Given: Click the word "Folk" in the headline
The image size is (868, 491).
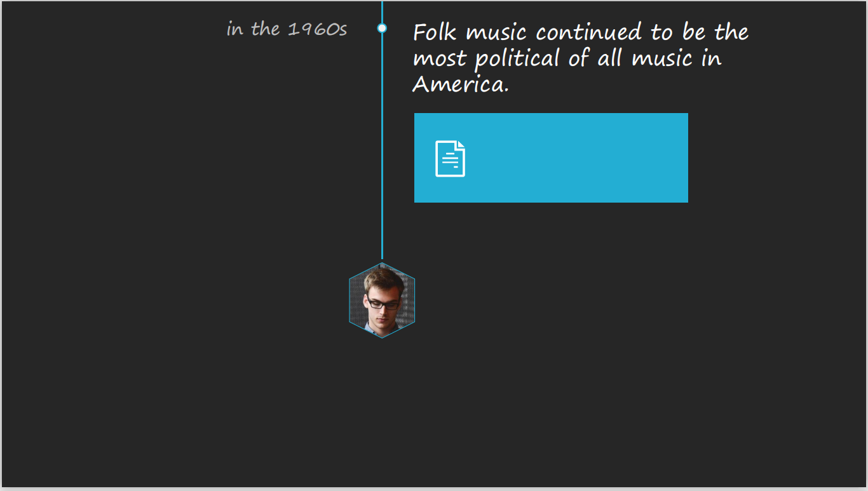Looking at the screenshot, I should [435, 32].
